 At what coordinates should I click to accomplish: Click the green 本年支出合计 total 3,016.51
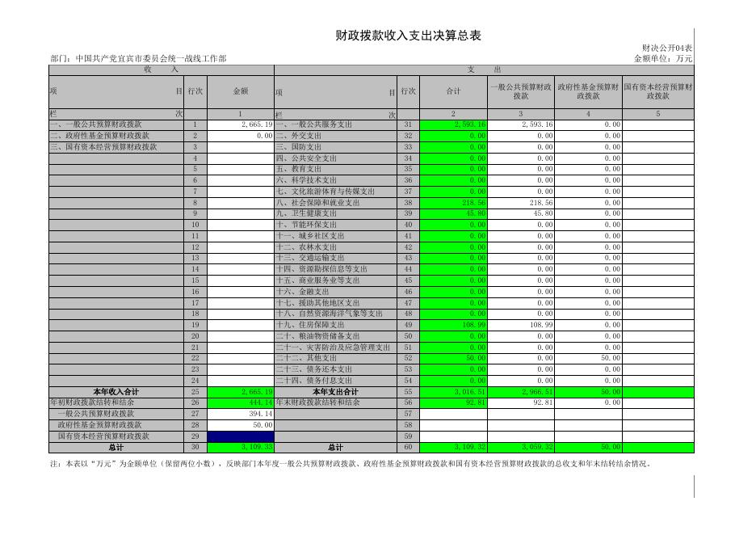coord(453,392)
